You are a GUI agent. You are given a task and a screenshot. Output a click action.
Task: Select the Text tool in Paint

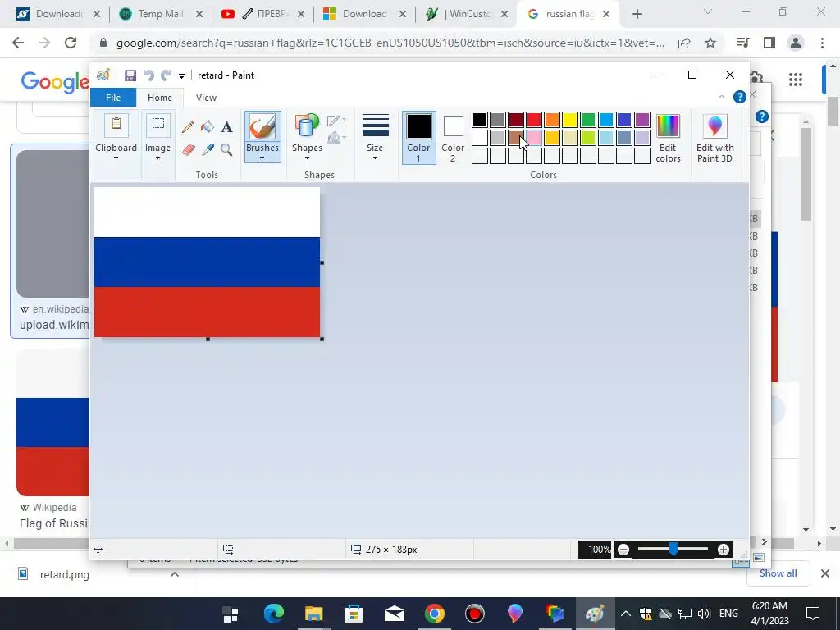(226, 127)
